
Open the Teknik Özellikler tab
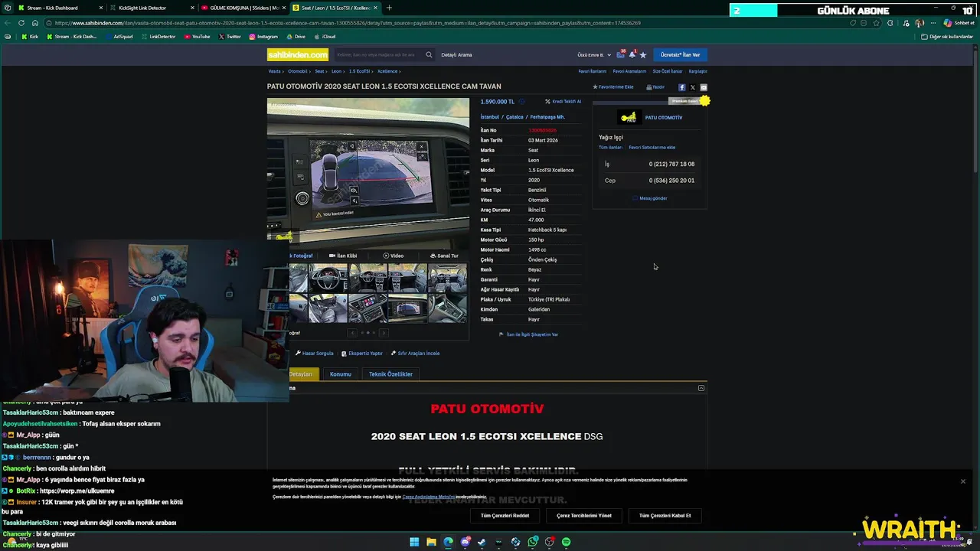(x=390, y=374)
